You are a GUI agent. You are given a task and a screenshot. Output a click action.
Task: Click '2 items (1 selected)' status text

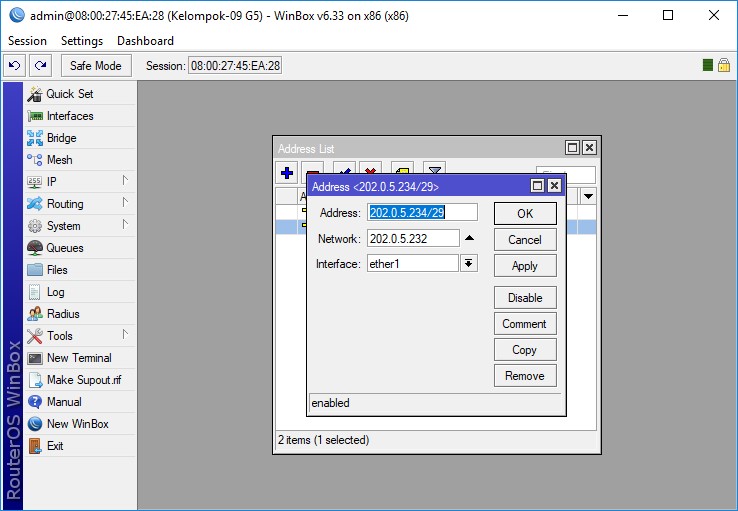pyautogui.click(x=324, y=440)
